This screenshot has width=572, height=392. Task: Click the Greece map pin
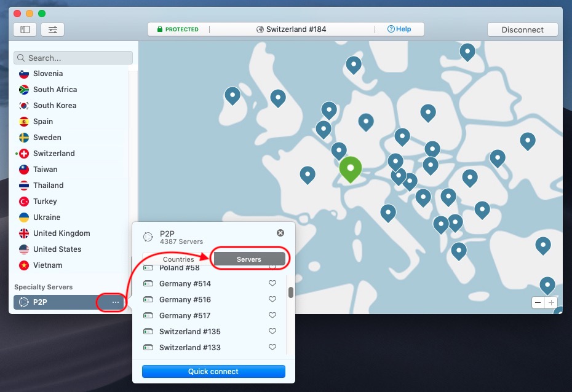(x=459, y=251)
